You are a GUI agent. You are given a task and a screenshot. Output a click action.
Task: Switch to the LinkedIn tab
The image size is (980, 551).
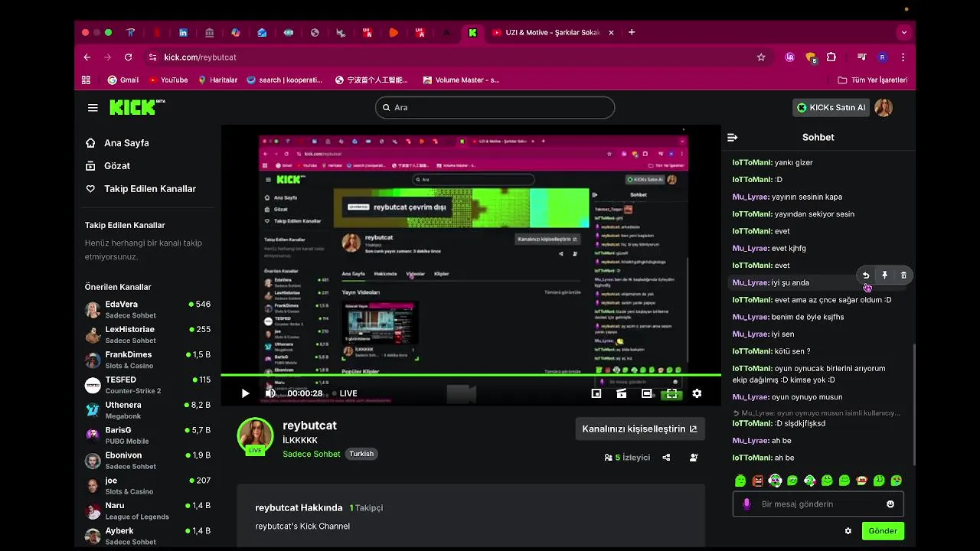pyautogui.click(x=183, y=33)
